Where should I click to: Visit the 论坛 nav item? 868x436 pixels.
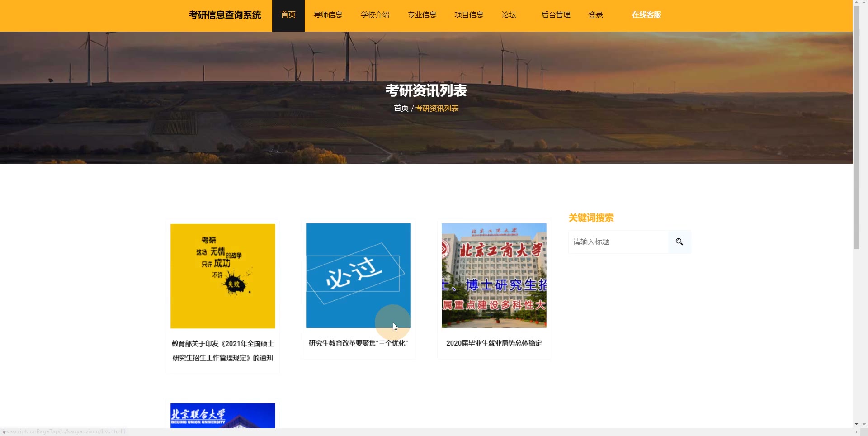point(509,15)
